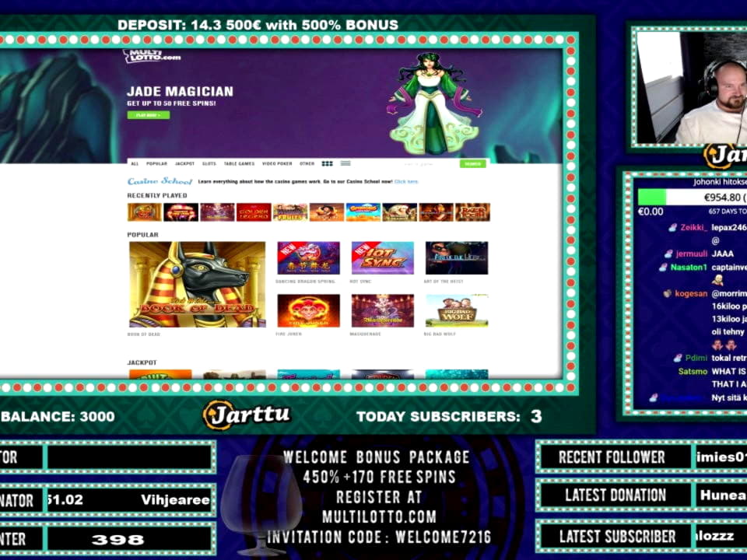Open Razor Tooth in Recently Played
The height and width of the screenshot is (560, 747).
click(x=472, y=212)
